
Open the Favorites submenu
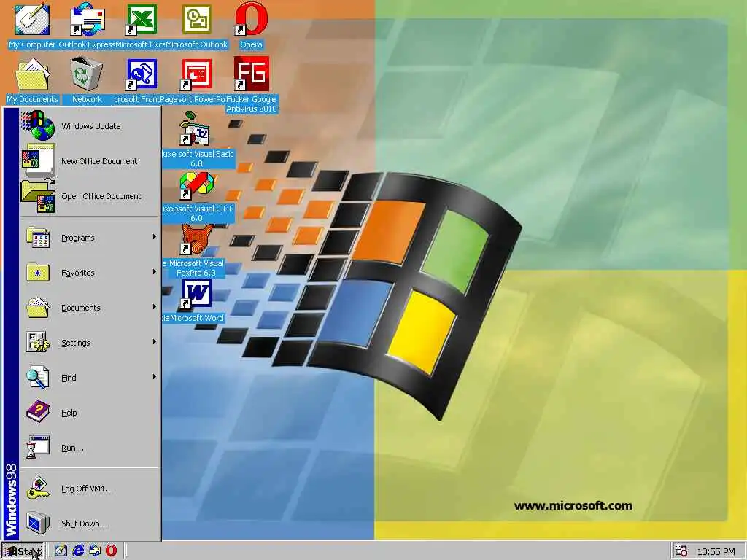(x=90, y=273)
